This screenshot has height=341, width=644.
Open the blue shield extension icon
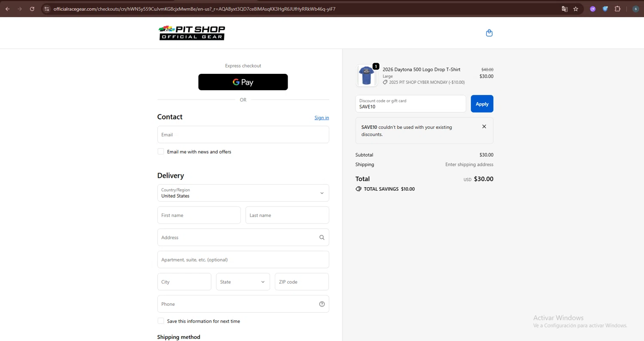[605, 9]
